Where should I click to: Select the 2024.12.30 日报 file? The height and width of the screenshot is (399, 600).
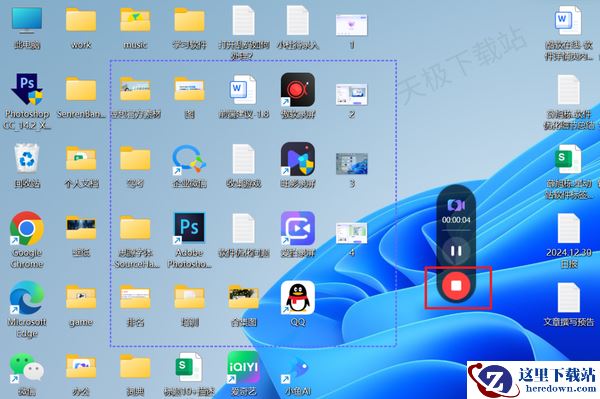click(x=569, y=229)
